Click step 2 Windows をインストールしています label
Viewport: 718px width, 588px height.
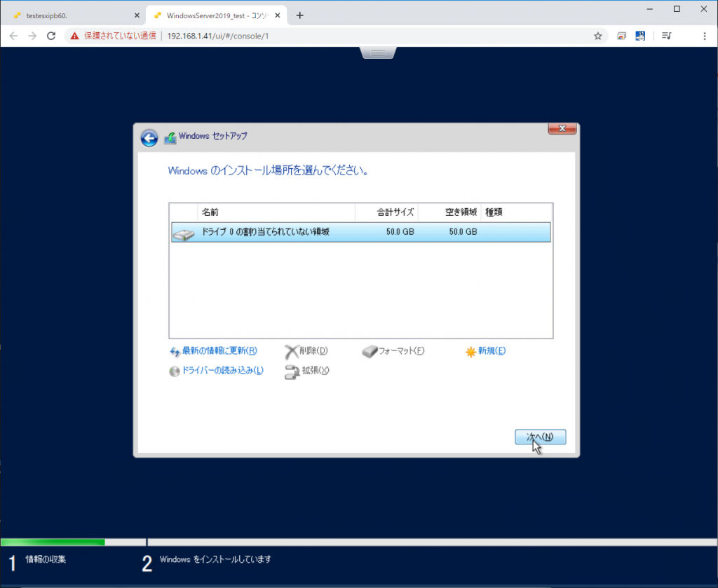[x=215, y=559]
